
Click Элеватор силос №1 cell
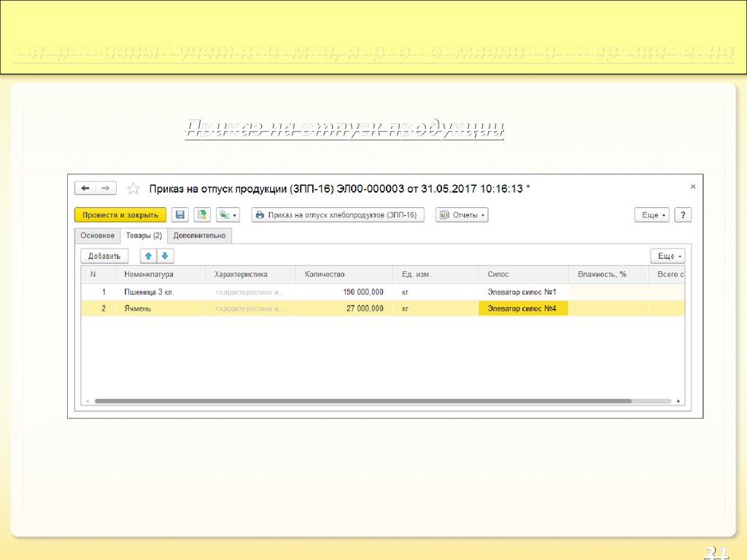click(523, 292)
